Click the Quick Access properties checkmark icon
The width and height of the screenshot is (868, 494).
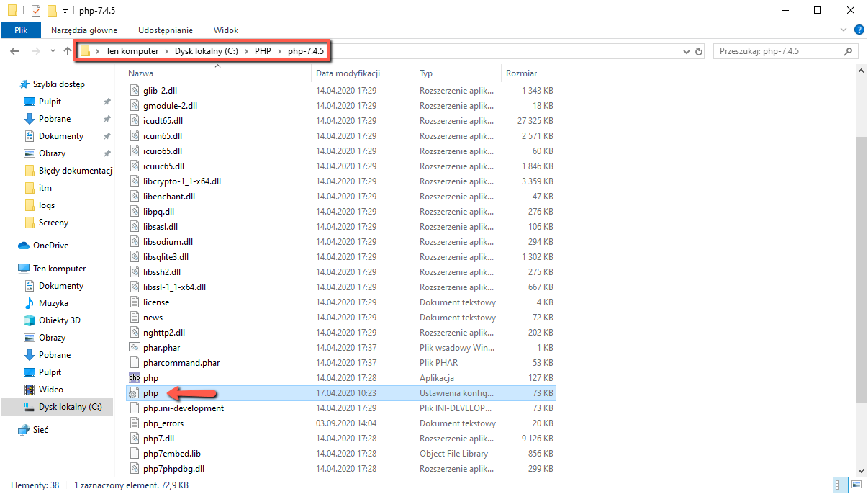pyautogui.click(x=36, y=10)
